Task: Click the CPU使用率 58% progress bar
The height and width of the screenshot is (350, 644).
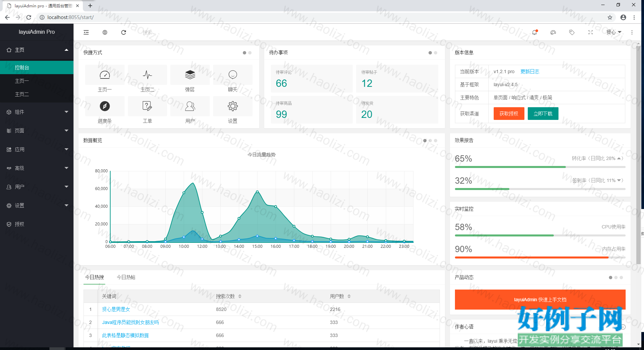Action: click(540, 235)
